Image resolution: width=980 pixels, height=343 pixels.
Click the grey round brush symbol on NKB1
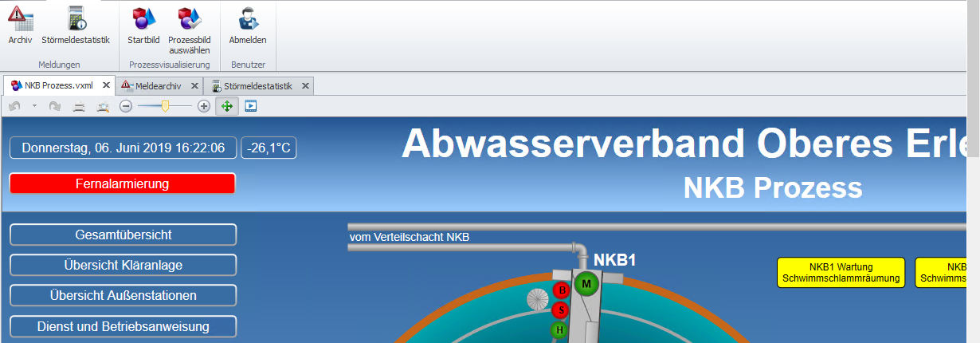[538, 301]
